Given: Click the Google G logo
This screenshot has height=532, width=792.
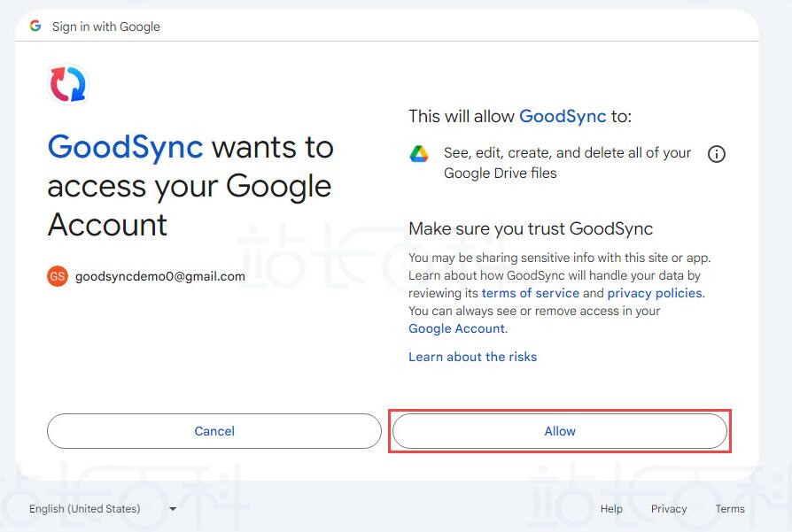Looking at the screenshot, I should click(x=35, y=26).
